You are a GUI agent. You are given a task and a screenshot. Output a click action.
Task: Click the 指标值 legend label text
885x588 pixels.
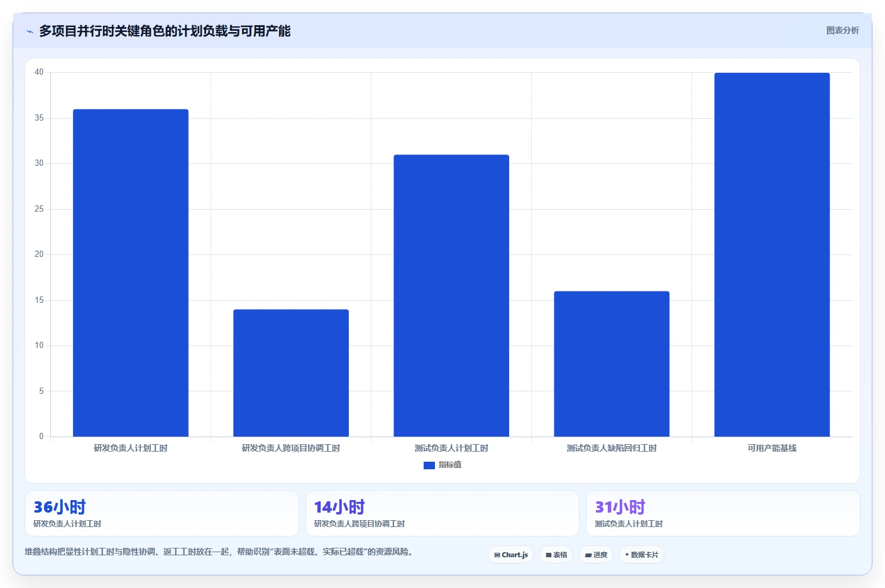450,465
